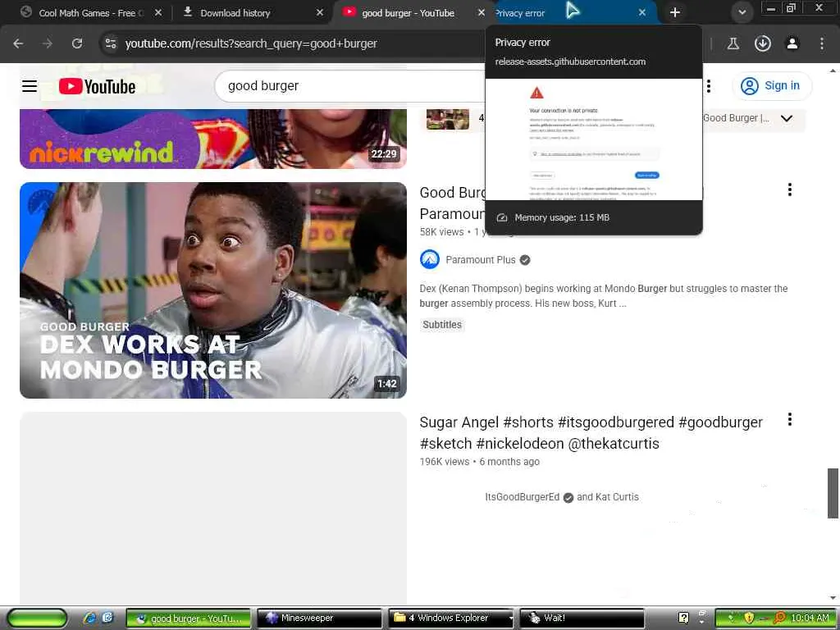The height and width of the screenshot is (630, 840).
Task: Open new browser tab with plus button
Action: (674, 12)
